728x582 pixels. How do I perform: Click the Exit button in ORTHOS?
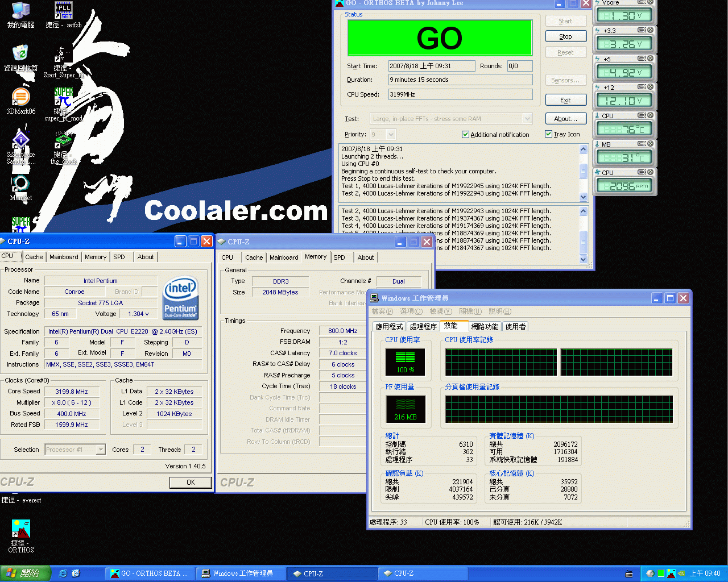point(565,100)
